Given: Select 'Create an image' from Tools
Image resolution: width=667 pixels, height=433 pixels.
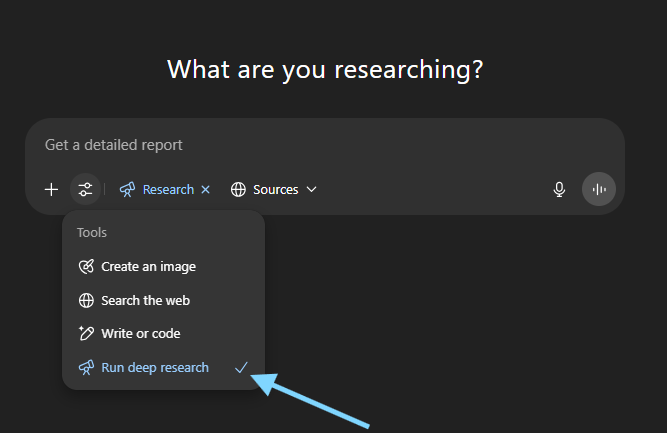Looking at the screenshot, I should tap(163, 267).
